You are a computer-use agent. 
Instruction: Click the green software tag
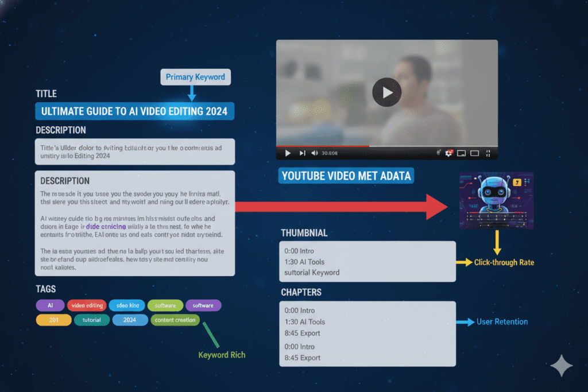pos(165,305)
